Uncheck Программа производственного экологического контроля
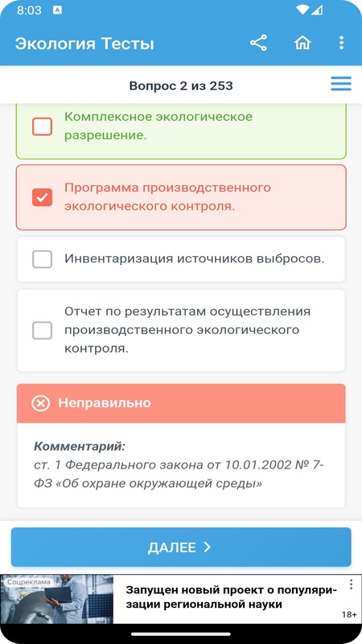 click(43, 197)
